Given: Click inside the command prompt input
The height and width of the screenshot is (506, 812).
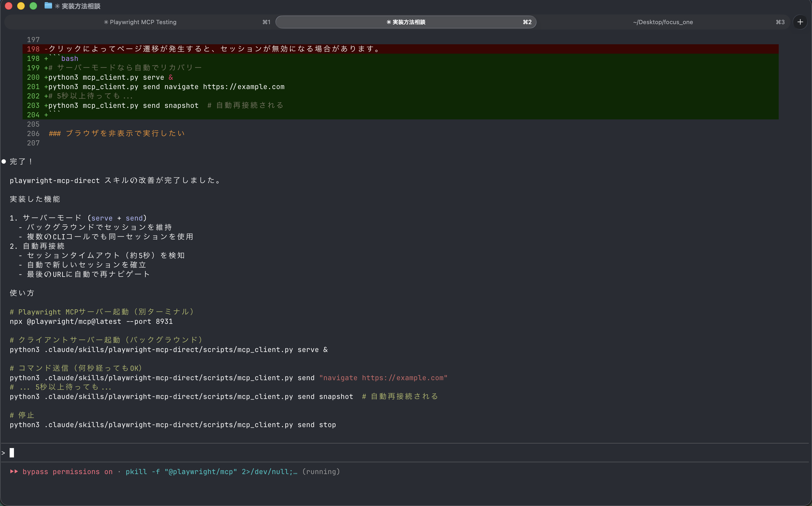Looking at the screenshot, I should 201,453.
